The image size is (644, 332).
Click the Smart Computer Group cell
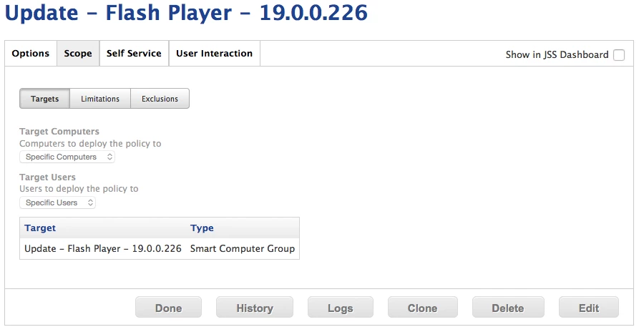click(x=243, y=248)
